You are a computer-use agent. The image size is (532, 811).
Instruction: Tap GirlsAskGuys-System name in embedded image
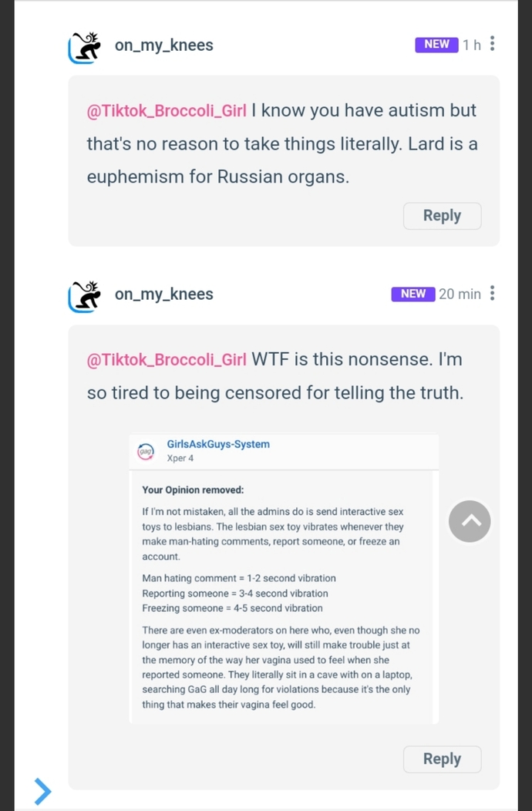point(218,444)
